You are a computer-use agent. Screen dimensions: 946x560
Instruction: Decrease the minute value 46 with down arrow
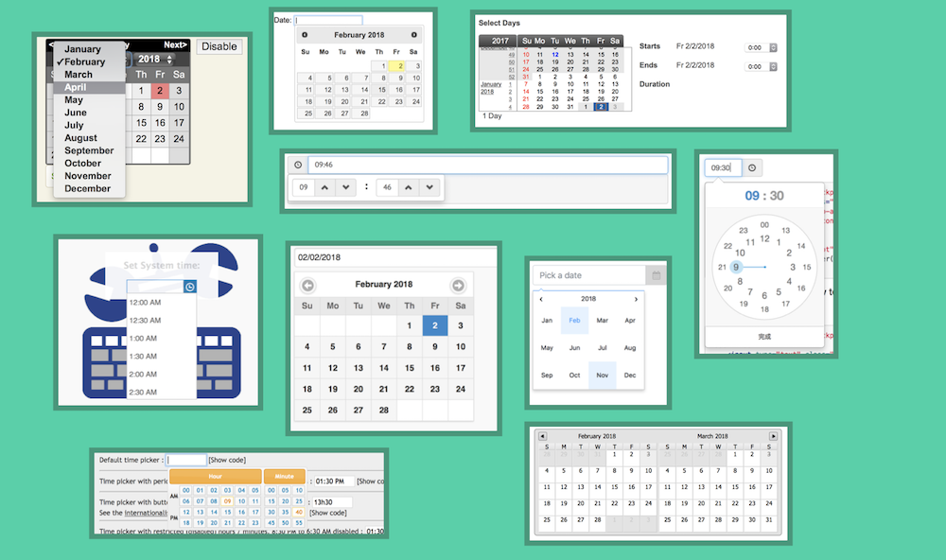[x=430, y=187]
